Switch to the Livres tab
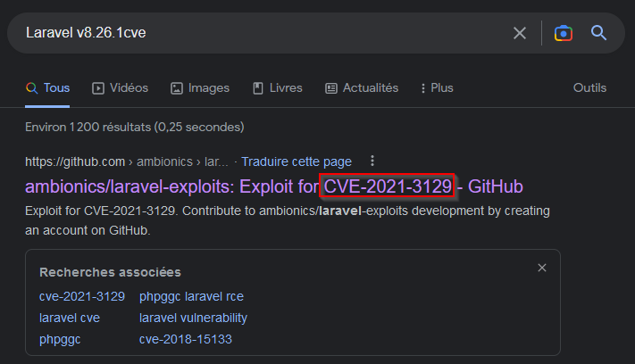 (x=278, y=87)
